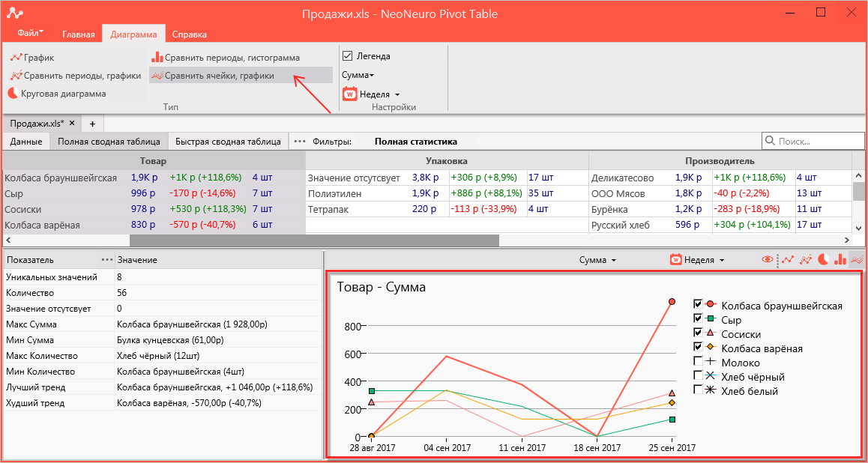The width and height of the screenshot is (868, 463).
Task: Click the line chart icon in chart panel toolbar
Action: (789, 259)
